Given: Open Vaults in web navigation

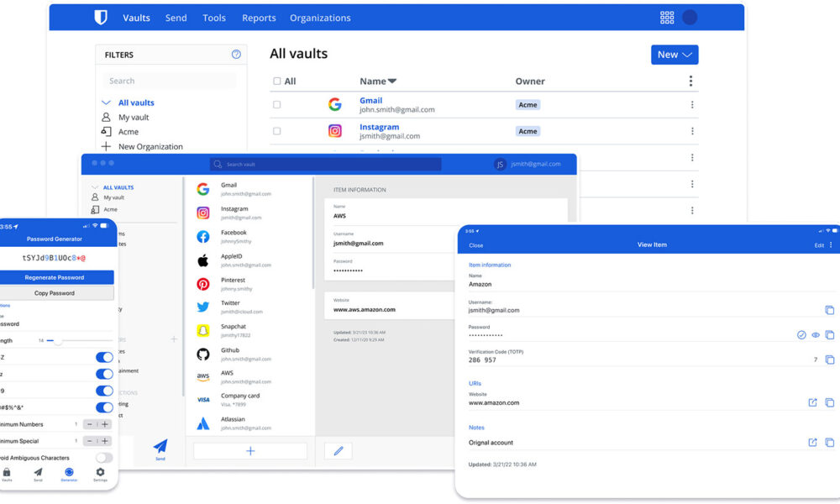Looking at the screenshot, I should [136, 18].
